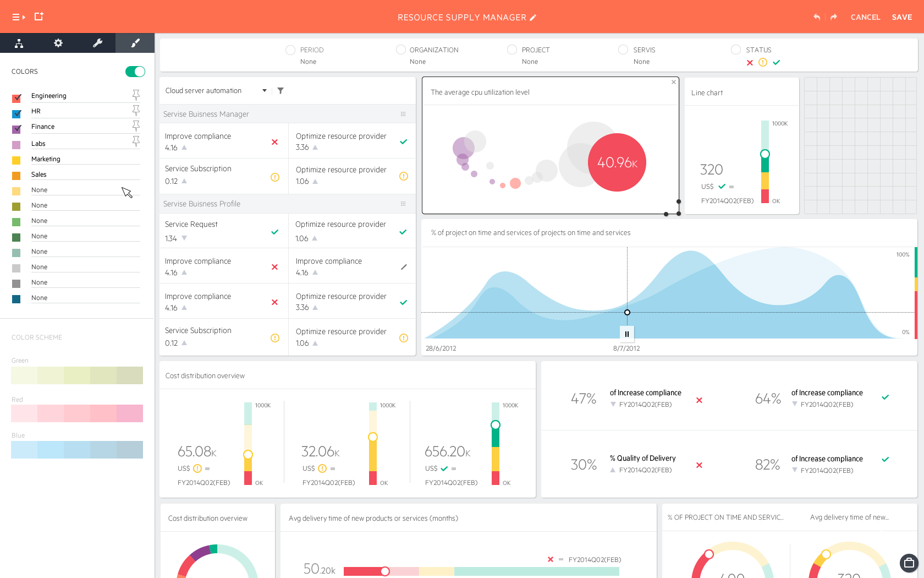The height and width of the screenshot is (578, 924).
Task: Click the 656.20K gauge slider handle
Action: [x=496, y=425]
